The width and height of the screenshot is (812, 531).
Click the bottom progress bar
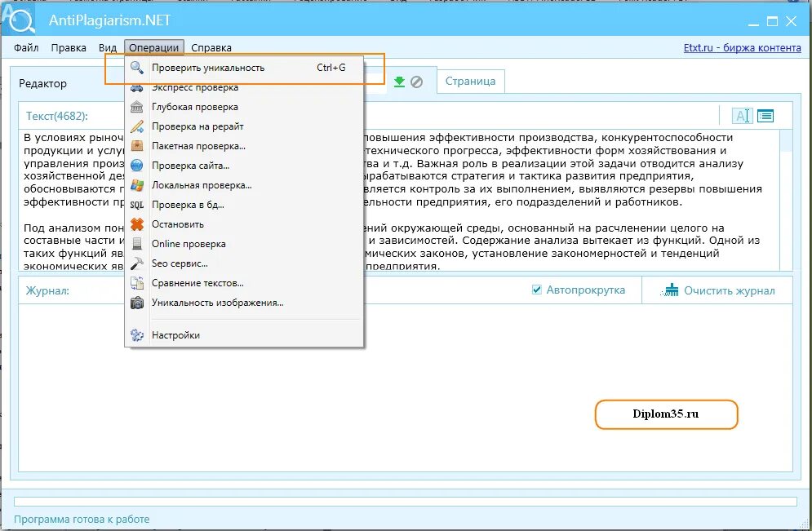tap(405, 502)
